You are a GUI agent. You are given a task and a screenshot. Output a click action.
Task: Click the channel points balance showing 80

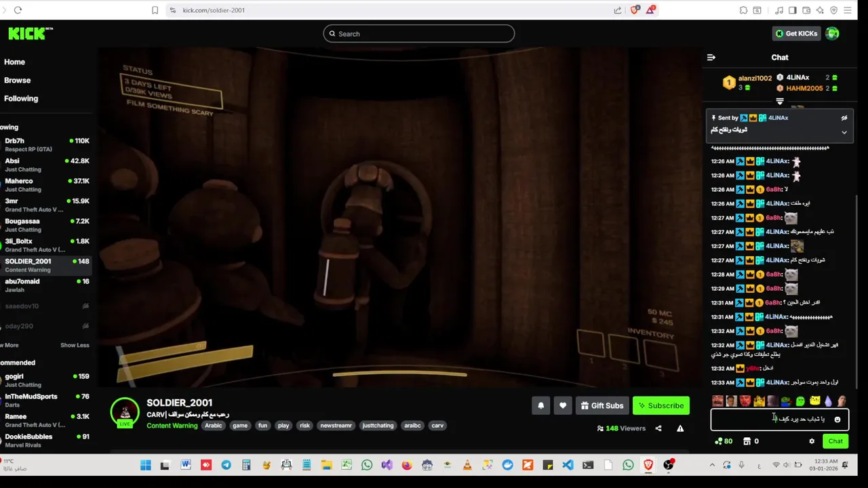(x=724, y=441)
